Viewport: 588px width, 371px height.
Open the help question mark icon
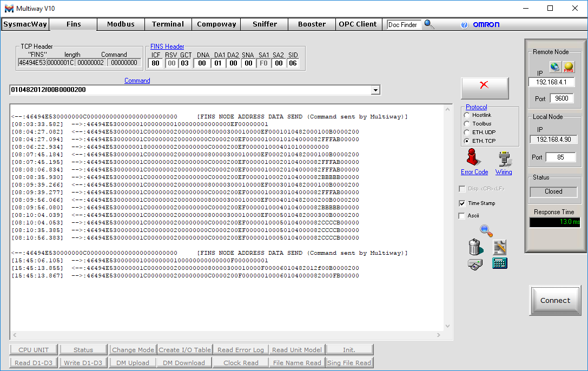click(x=464, y=25)
